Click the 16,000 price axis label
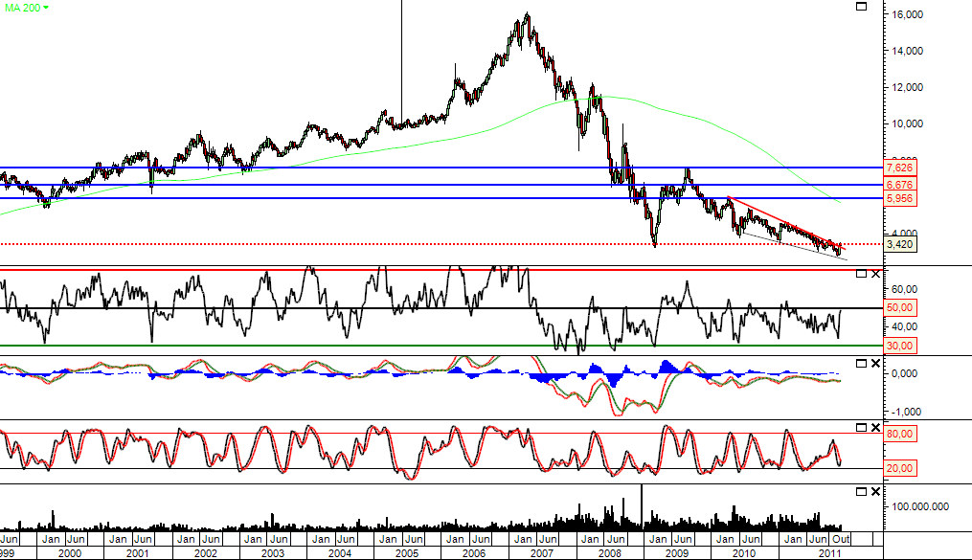972x560 pixels. pyautogui.click(x=908, y=14)
